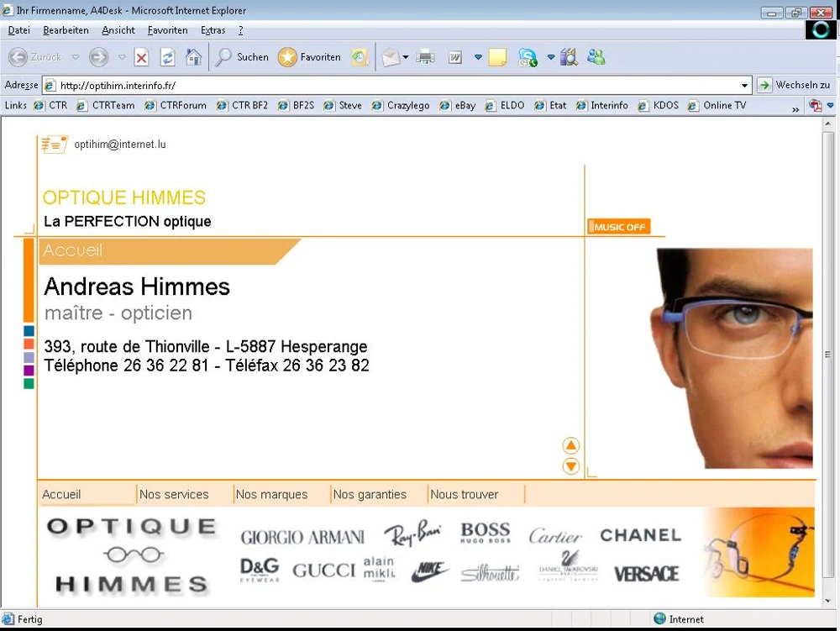840x631 pixels.
Task: Open the Nos services page tab
Action: pos(174,494)
